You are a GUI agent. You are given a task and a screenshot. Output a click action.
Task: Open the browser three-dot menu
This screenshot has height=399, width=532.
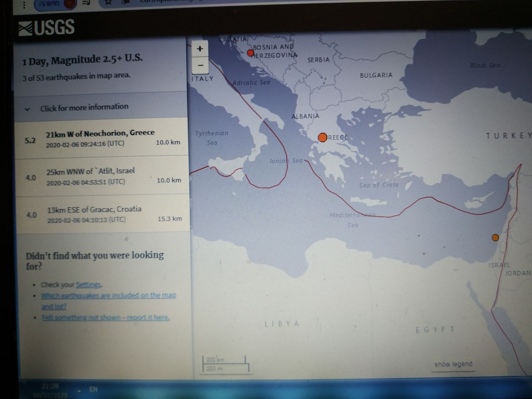coord(24,5)
